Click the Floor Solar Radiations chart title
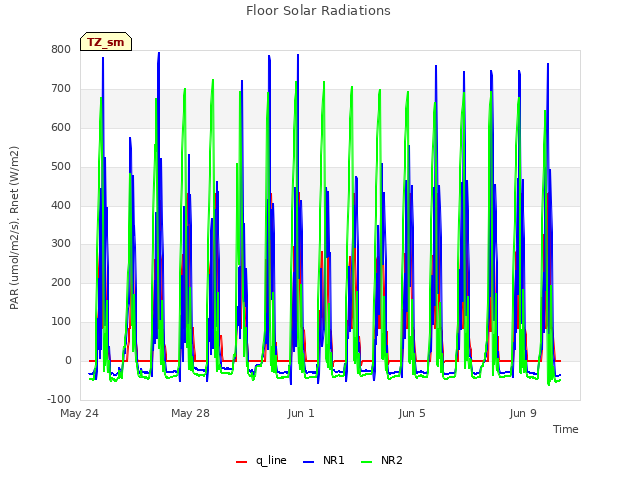The image size is (640, 480). (318, 11)
